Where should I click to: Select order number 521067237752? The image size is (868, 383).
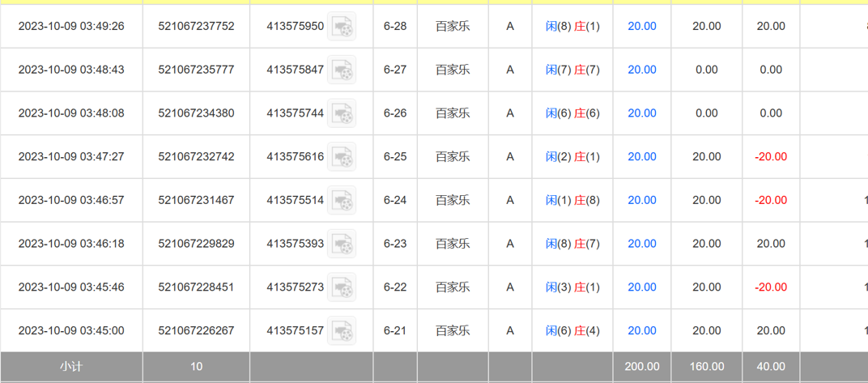coord(196,26)
